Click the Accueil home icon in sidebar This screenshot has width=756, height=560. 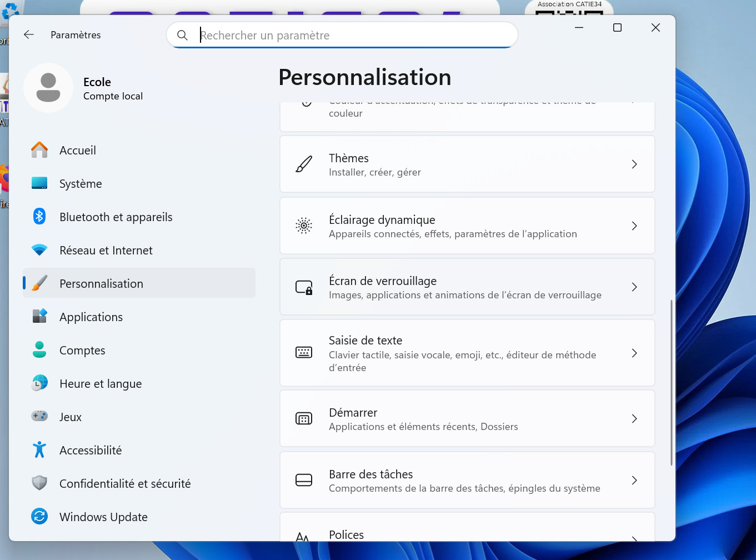(39, 150)
